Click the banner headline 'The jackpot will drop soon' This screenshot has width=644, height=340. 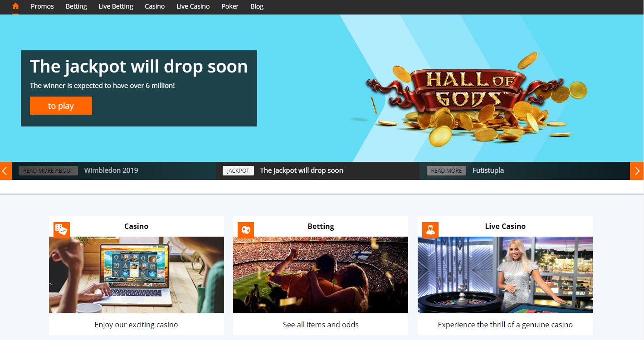[x=139, y=67]
